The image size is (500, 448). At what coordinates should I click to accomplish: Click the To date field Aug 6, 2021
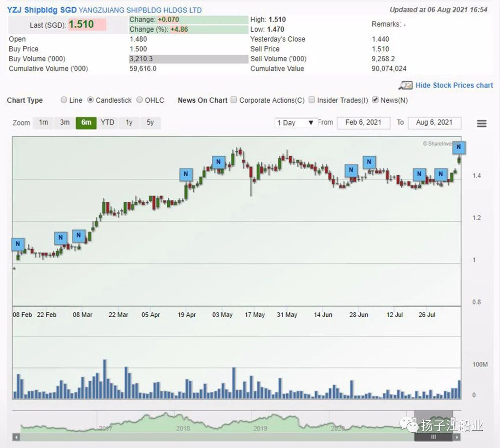point(434,123)
